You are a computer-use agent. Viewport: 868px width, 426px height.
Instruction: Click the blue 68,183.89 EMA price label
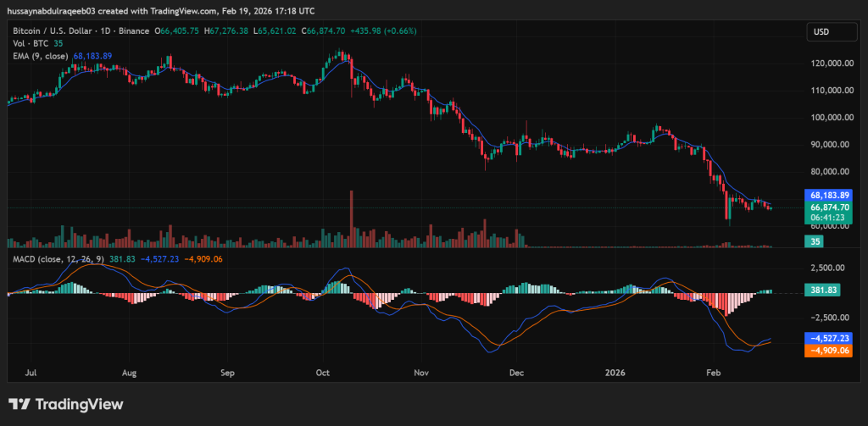click(x=830, y=195)
